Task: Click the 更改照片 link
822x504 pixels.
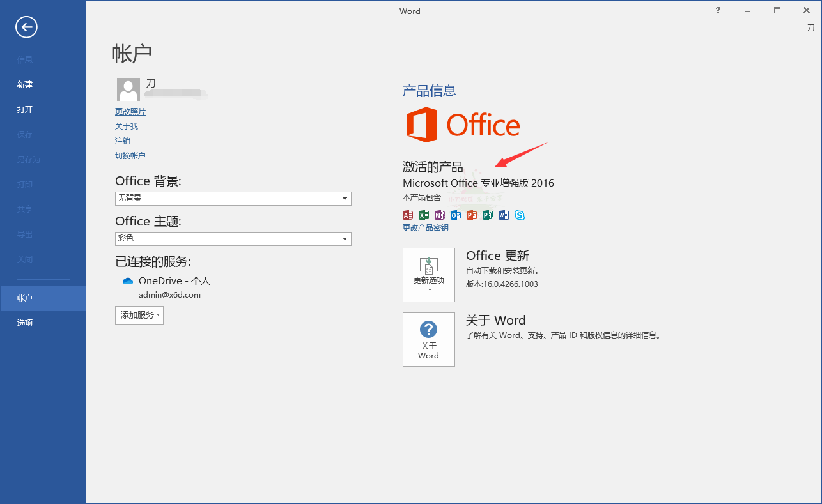Action: pos(130,112)
